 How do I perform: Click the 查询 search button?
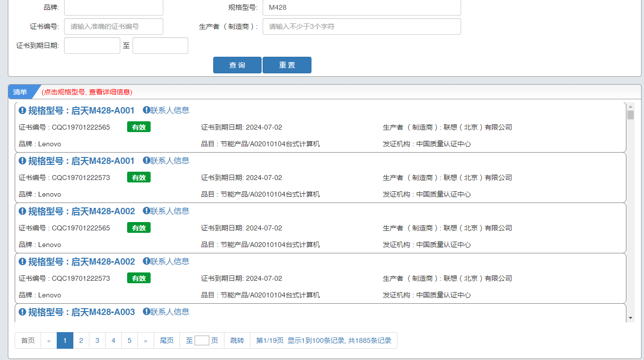pyautogui.click(x=237, y=65)
